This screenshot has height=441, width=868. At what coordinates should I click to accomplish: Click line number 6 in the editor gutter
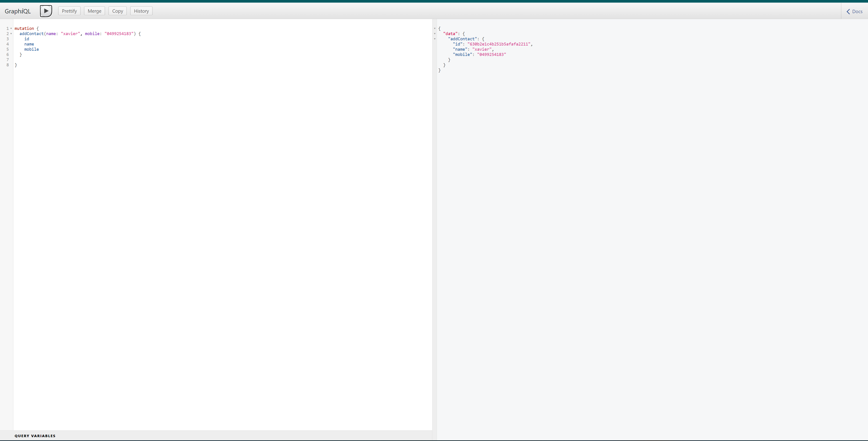click(7, 54)
